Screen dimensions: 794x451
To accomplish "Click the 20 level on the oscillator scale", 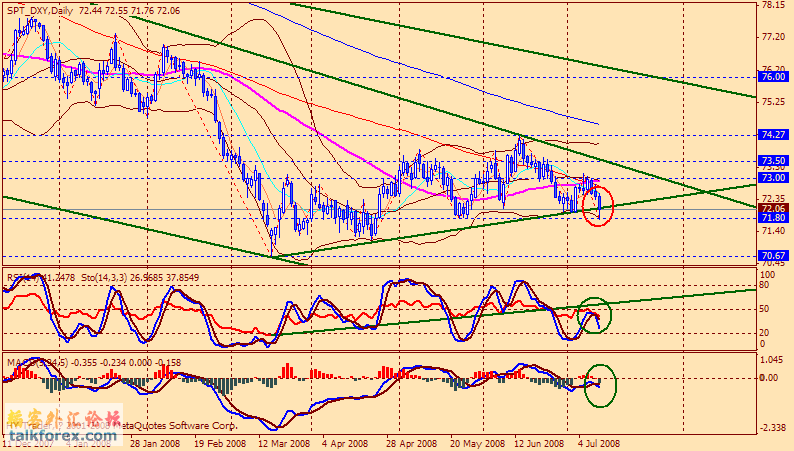I will 766,333.
